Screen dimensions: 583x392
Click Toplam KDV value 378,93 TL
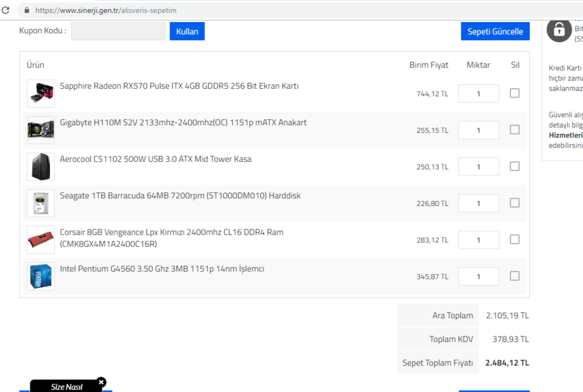click(x=510, y=339)
